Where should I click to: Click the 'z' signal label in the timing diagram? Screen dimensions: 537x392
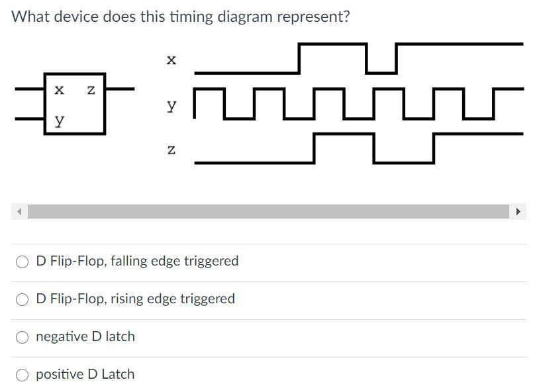[171, 150]
